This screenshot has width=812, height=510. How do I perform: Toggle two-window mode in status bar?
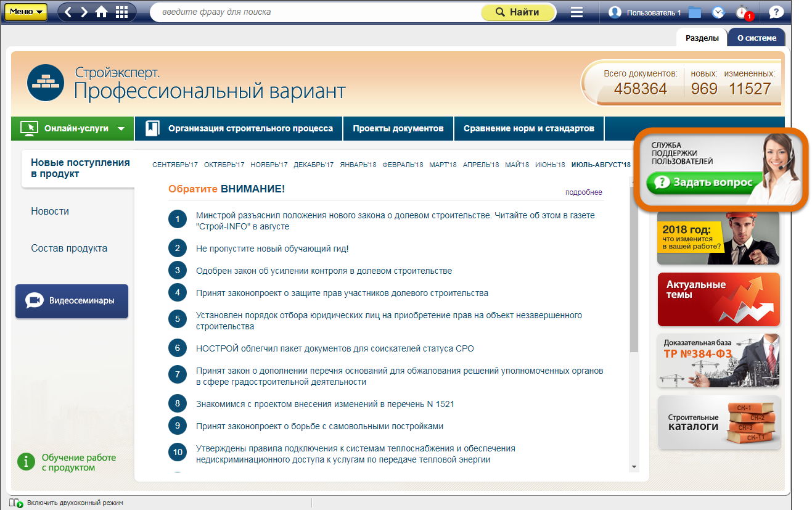pos(67,503)
